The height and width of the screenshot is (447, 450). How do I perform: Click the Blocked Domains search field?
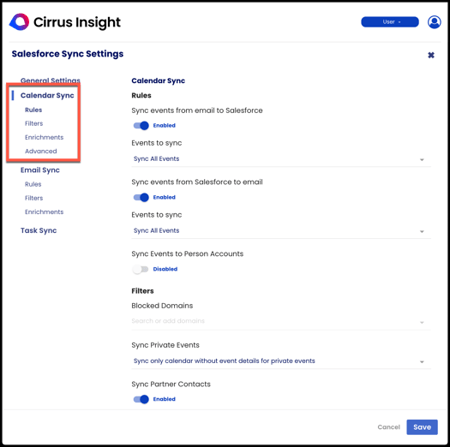pos(273,321)
